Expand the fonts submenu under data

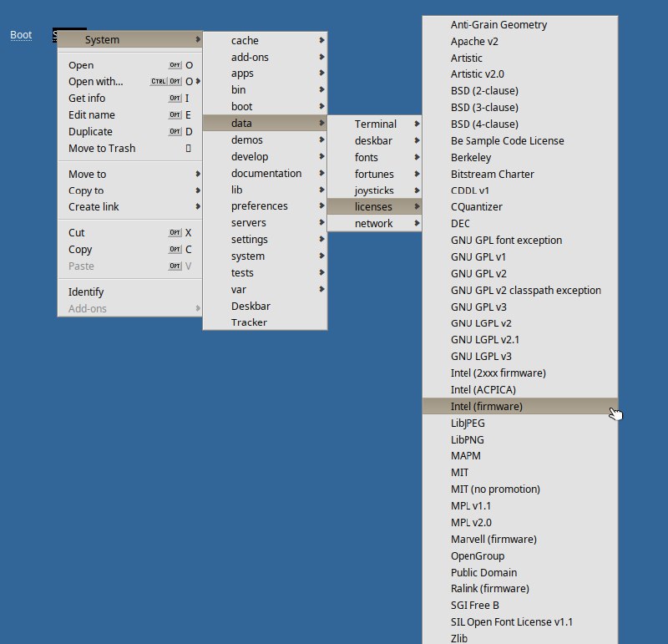367,157
